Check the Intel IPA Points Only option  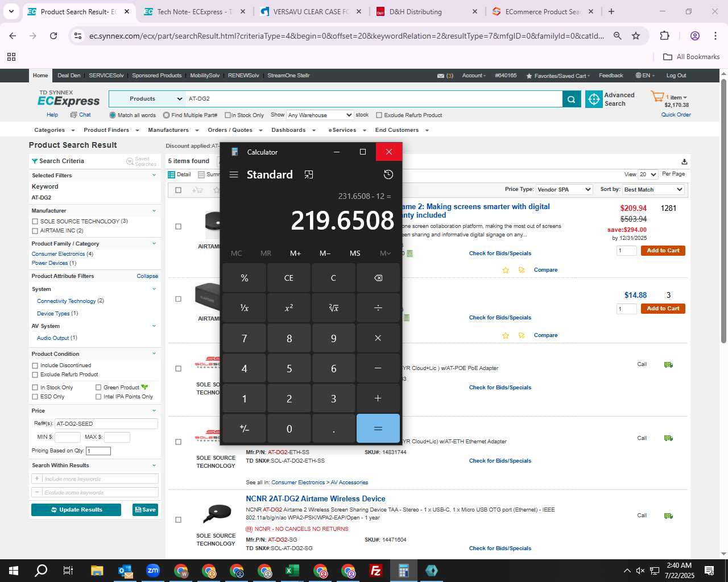tap(98, 397)
